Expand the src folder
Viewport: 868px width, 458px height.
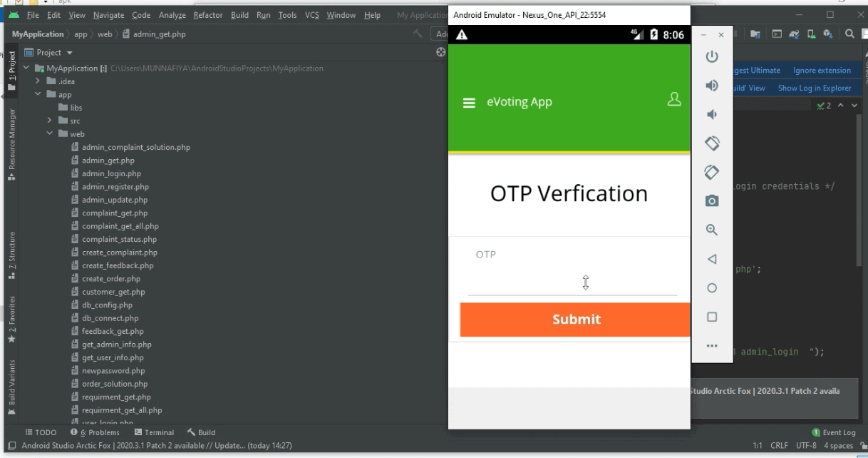pyautogui.click(x=50, y=121)
